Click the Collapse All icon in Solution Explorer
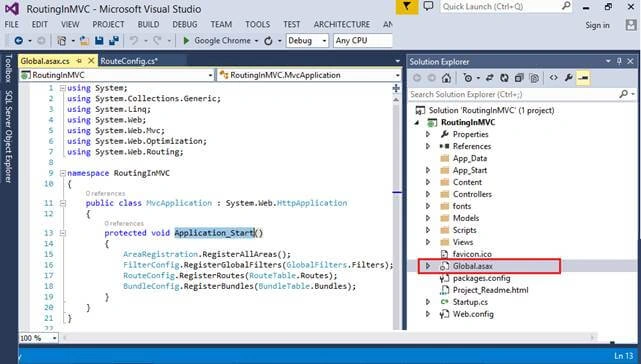 519,78
